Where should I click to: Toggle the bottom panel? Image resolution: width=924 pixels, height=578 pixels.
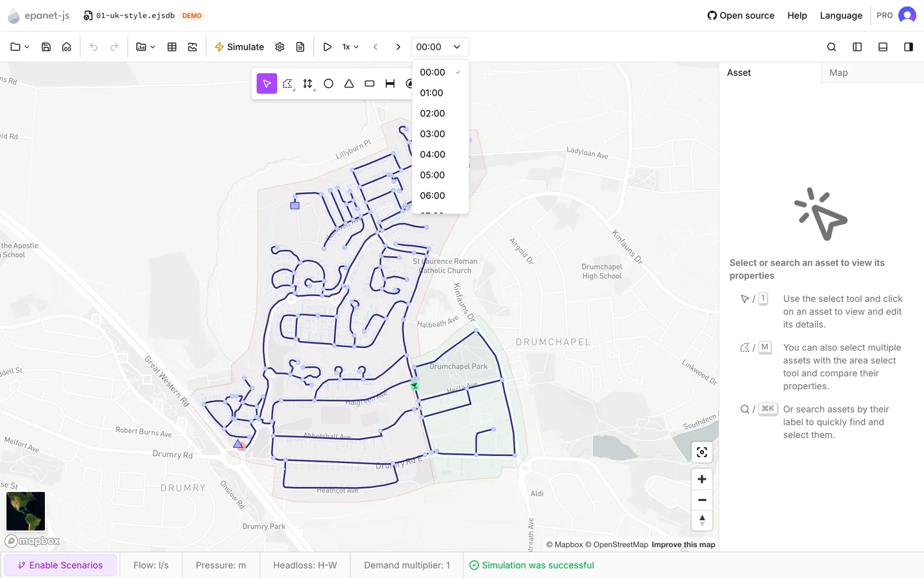pos(883,47)
